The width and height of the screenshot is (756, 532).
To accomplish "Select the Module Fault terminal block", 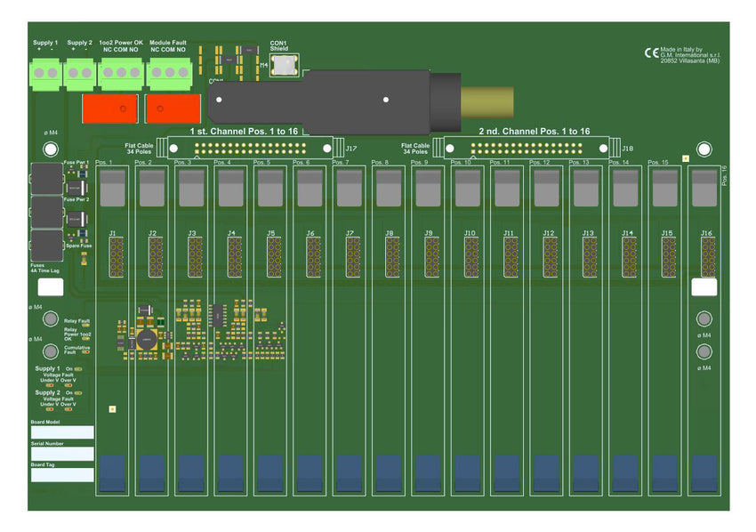I will (168, 73).
